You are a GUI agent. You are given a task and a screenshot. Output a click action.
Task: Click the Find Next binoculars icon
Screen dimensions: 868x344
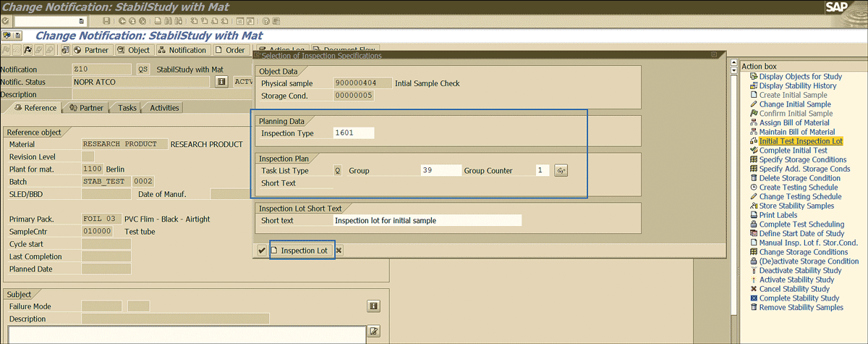click(x=178, y=21)
